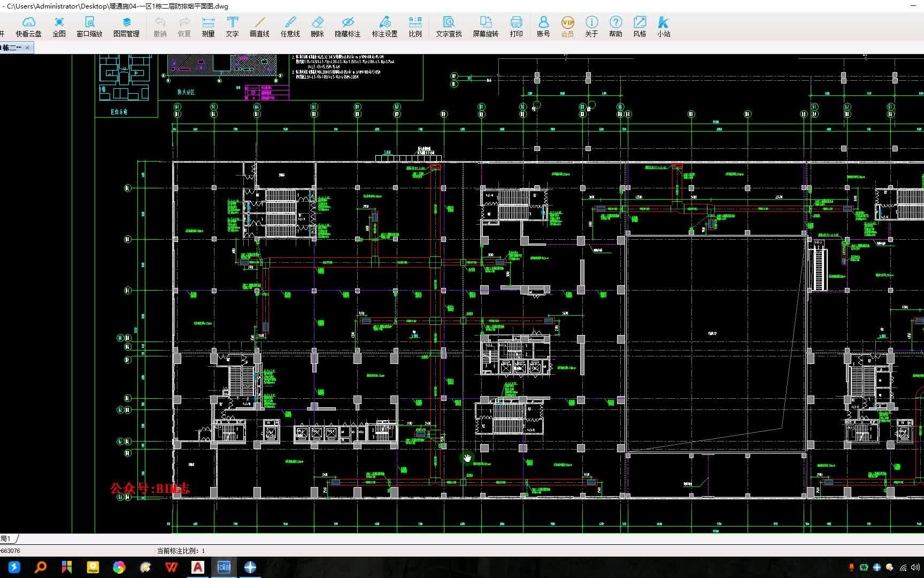924x578 pixels.
Task: Click the 关于 about info icon
Action: coord(591,26)
